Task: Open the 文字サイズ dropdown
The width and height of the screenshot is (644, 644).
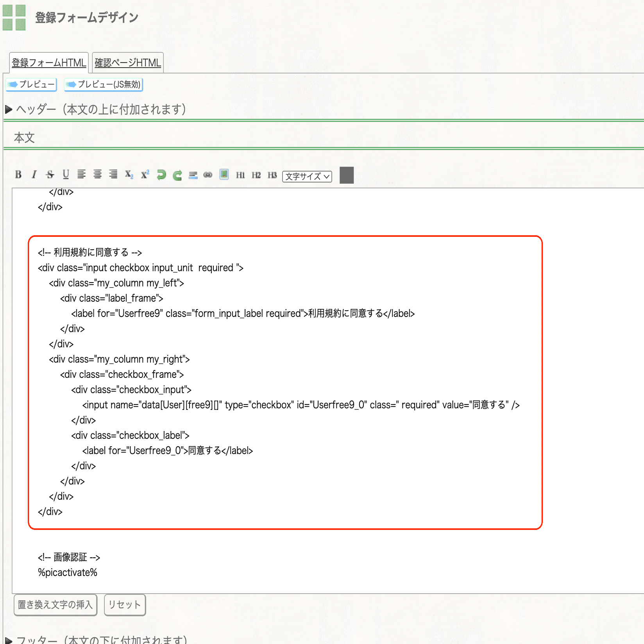Action: tap(307, 177)
